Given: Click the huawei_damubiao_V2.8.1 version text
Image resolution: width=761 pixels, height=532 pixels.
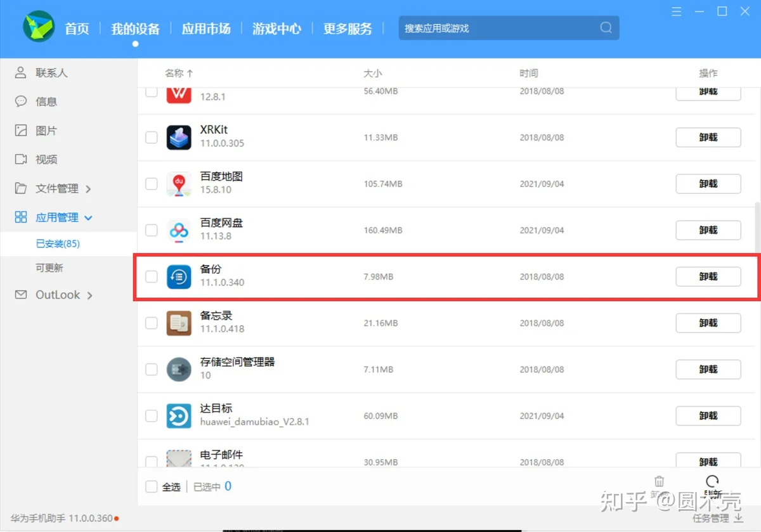Looking at the screenshot, I should (x=255, y=422).
